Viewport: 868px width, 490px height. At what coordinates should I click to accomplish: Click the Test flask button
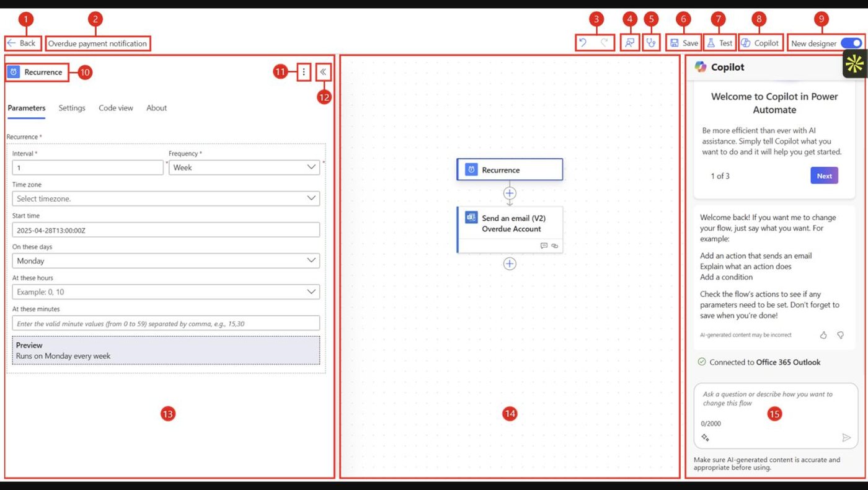720,43
